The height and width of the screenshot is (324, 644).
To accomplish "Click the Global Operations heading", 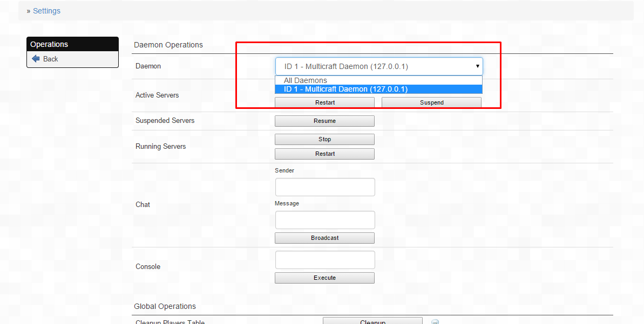I will tap(165, 306).
